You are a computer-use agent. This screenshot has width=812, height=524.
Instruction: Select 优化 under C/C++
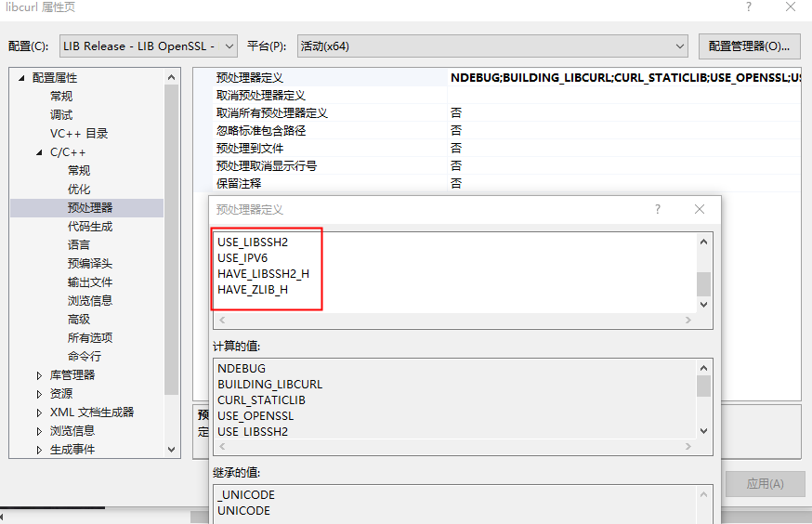tap(79, 190)
